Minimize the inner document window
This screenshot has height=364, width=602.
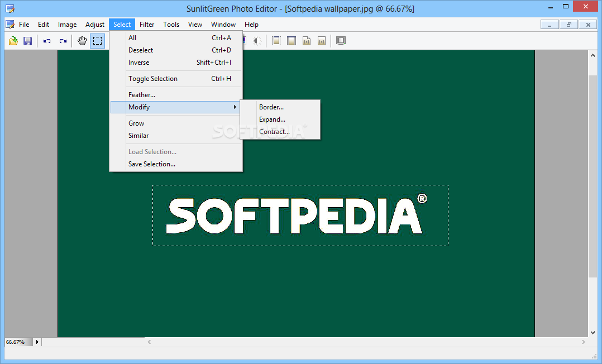(550, 25)
